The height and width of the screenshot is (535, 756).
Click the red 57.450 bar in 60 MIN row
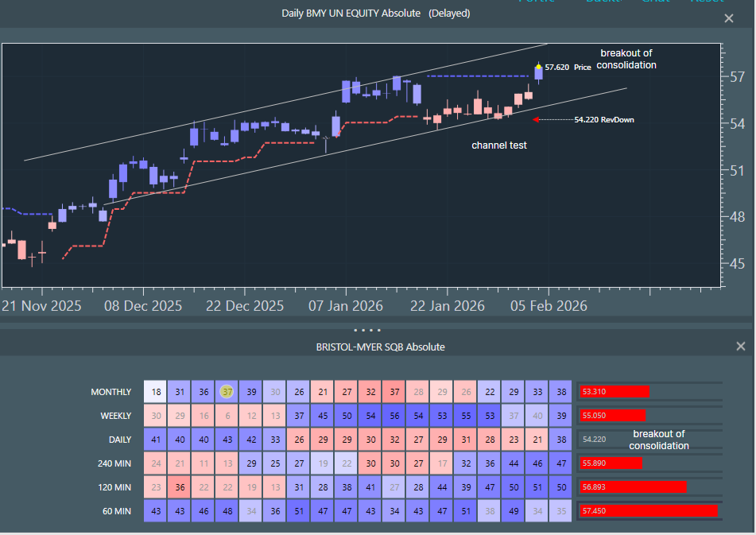coord(648,511)
